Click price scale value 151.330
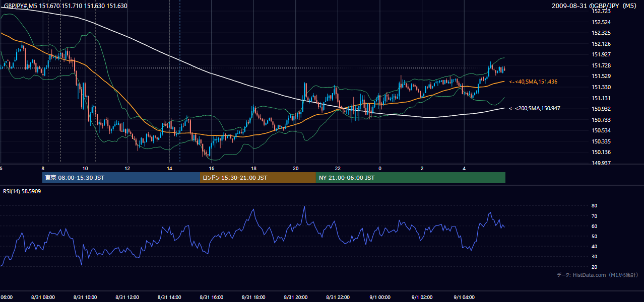Image resolution: width=644 pixels, height=302 pixels. (x=602, y=87)
